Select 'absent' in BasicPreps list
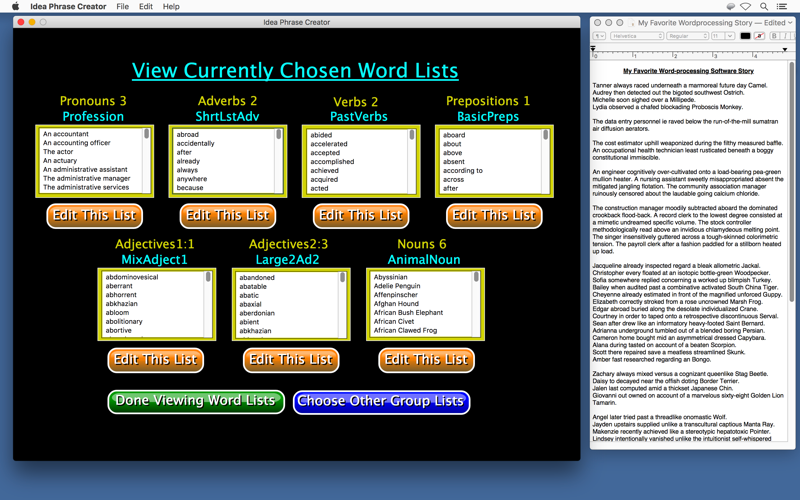Screen dimensions: 800x500 click(x=454, y=161)
